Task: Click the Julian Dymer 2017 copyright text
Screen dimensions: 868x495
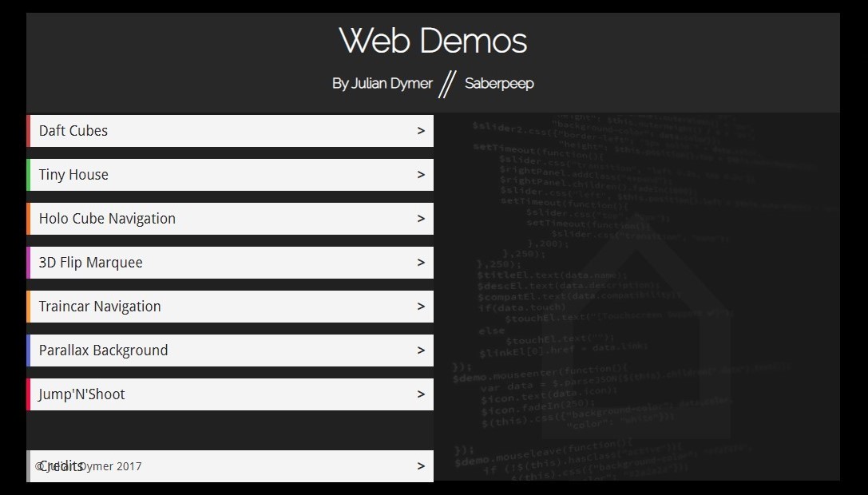Action: (x=88, y=466)
